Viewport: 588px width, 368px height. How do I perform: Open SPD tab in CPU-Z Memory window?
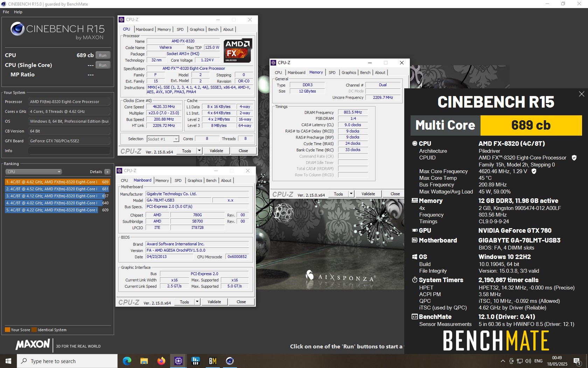(x=332, y=73)
